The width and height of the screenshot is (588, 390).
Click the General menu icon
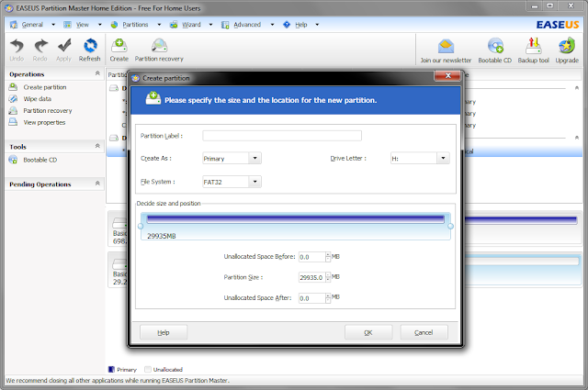pos(14,25)
